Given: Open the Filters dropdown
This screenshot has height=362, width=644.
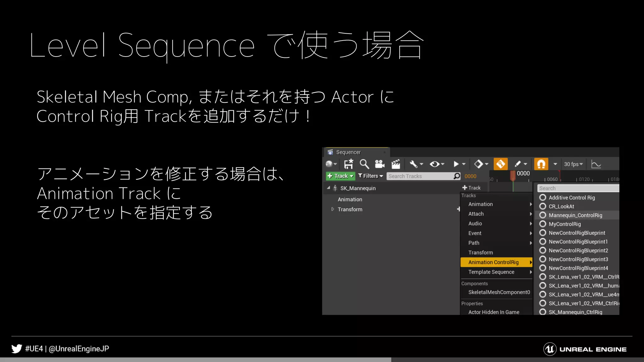Looking at the screenshot, I should [x=370, y=176].
